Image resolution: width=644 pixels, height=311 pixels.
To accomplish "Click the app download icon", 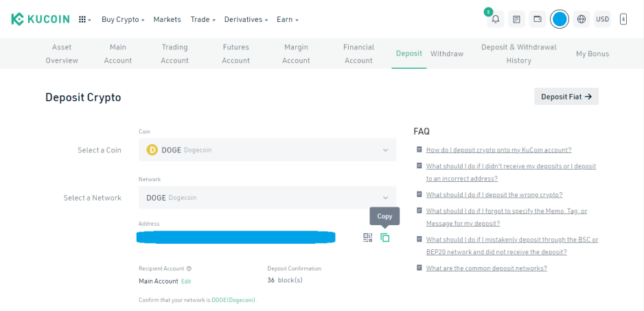I will click(x=623, y=19).
